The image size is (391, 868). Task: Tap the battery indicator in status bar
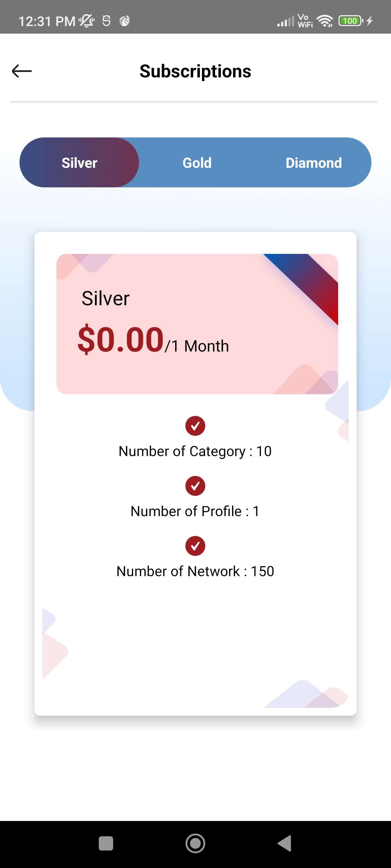pyautogui.click(x=350, y=21)
